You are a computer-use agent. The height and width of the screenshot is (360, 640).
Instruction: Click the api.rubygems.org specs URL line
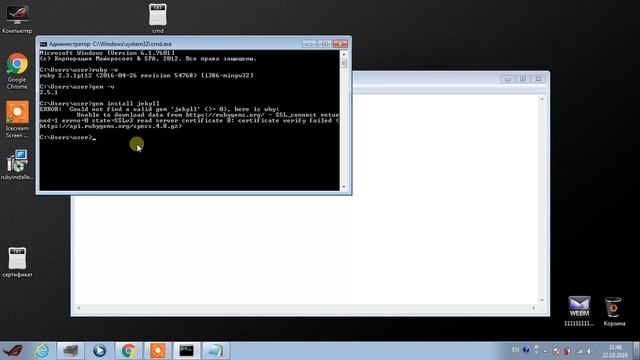(111, 126)
